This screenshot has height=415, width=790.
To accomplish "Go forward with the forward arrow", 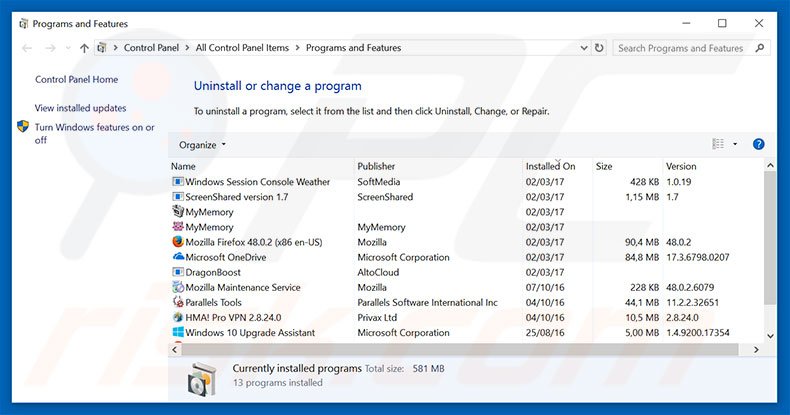I will 50,48.
